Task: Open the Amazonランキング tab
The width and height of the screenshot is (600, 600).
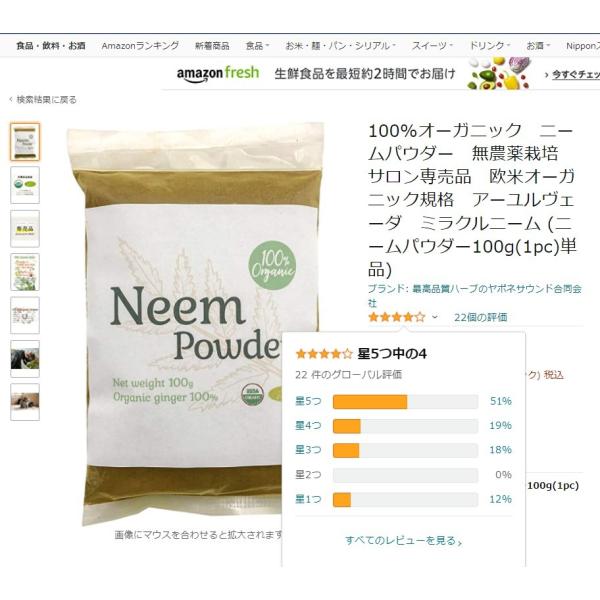Action: 140,46
